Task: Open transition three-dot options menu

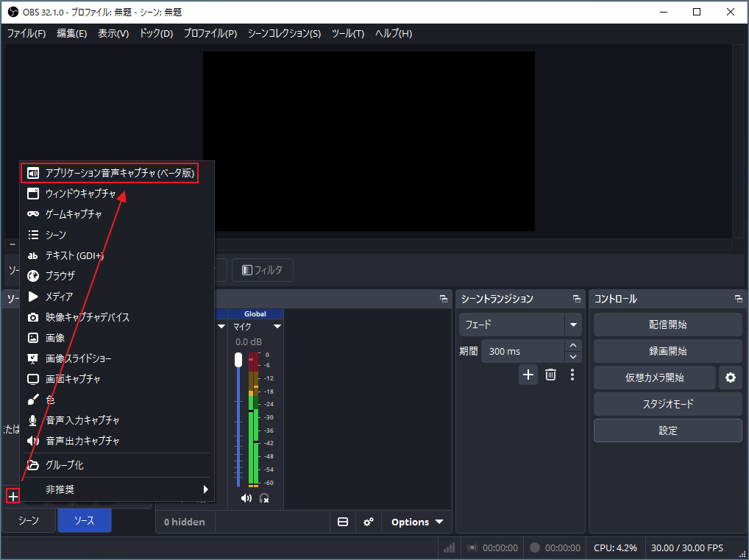Action: pos(572,375)
